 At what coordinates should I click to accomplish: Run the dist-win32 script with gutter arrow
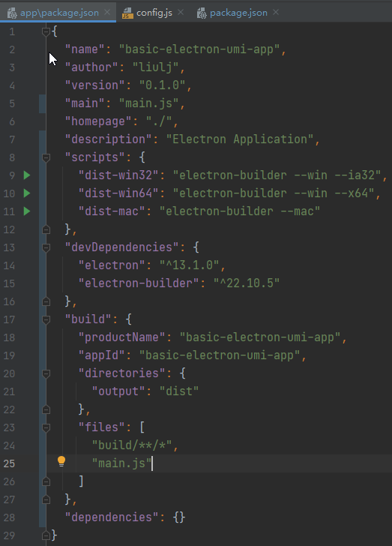(27, 175)
